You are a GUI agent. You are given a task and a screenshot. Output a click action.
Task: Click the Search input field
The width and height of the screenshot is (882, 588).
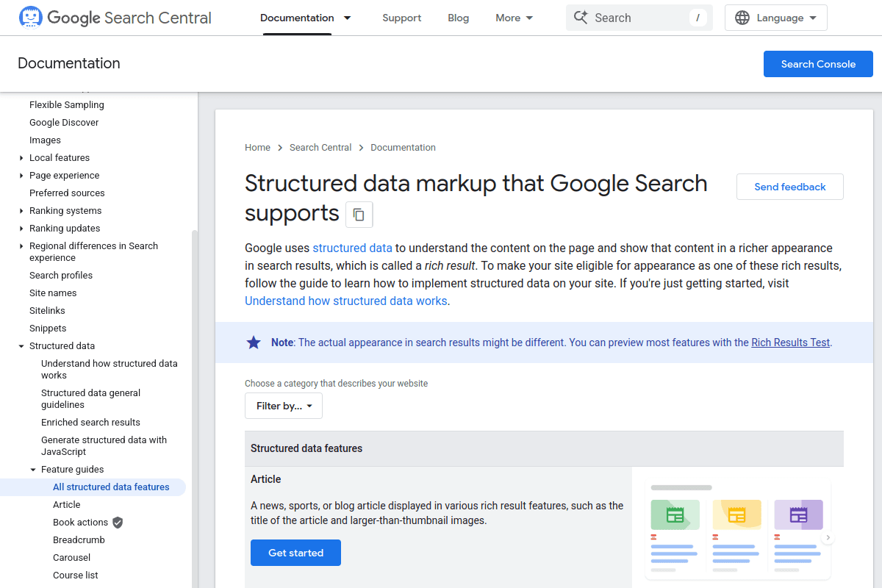click(639, 18)
